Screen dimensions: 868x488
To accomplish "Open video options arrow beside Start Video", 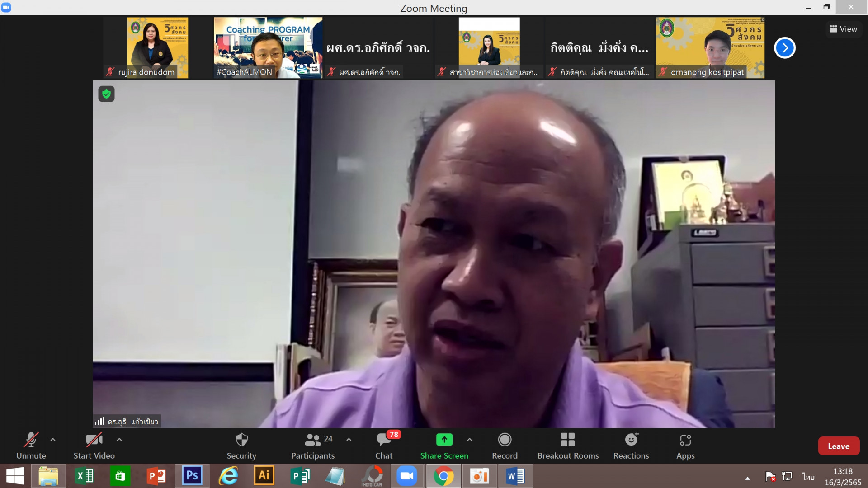I will pyautogui.click(x=119, y=439).
